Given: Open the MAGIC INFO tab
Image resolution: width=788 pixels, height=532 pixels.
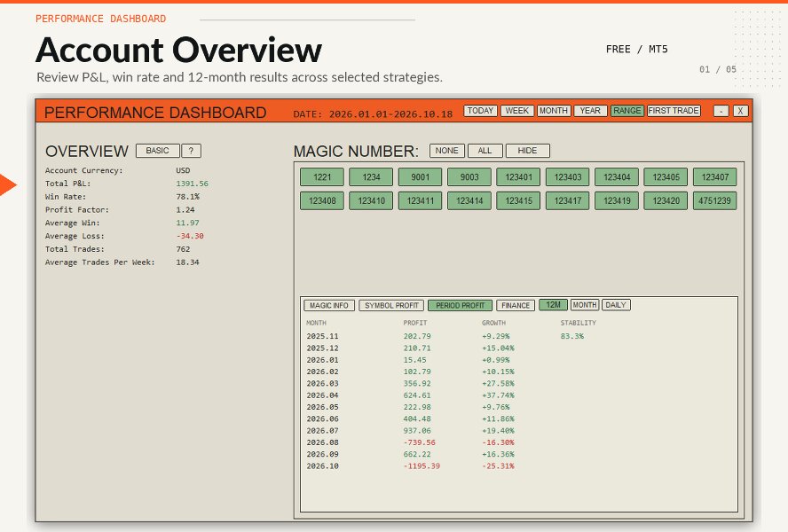Looking at the screenshot, I should pyautogui.click(x=329, y=305).
